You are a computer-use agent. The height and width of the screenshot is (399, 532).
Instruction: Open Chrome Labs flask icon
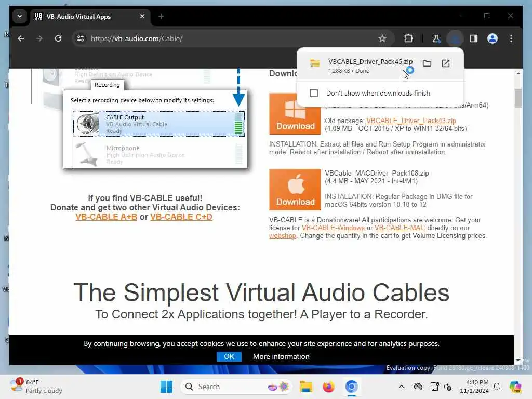(436, 38)
